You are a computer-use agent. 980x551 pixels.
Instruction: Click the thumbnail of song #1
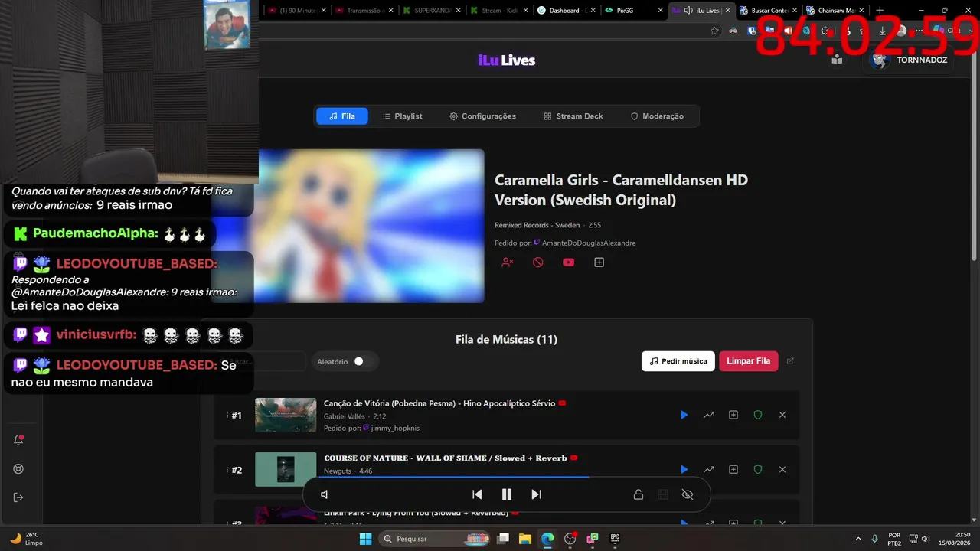[x=286, y=415]
